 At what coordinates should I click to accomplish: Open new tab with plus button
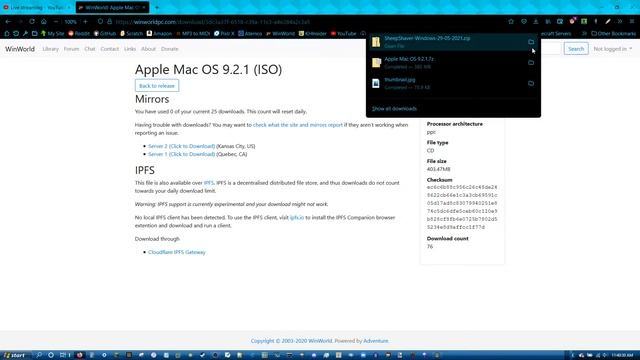(157, 7)
